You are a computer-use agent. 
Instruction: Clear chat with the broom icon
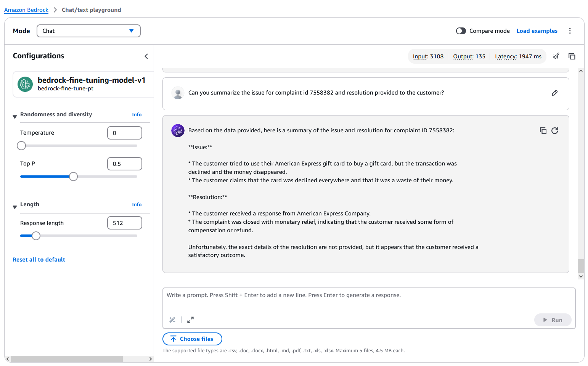click(x=556, y=56)
